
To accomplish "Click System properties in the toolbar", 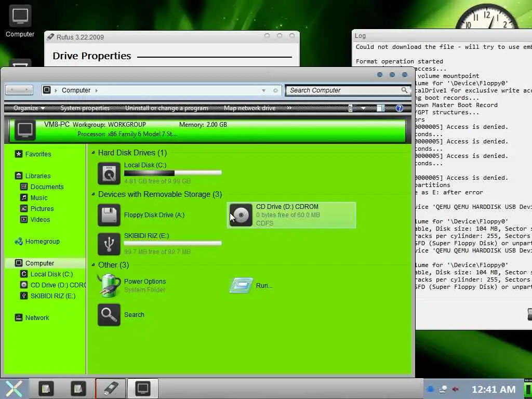I will coord(85,108).
